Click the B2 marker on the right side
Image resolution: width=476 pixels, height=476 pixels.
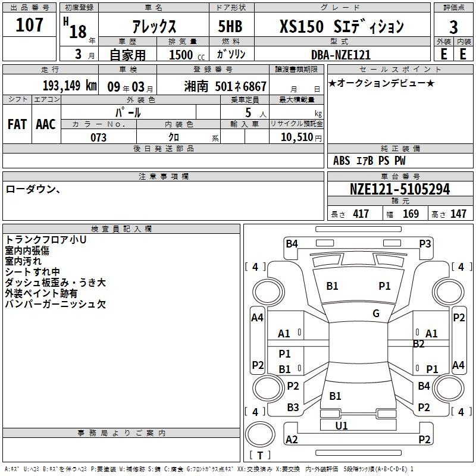point(418,344)
